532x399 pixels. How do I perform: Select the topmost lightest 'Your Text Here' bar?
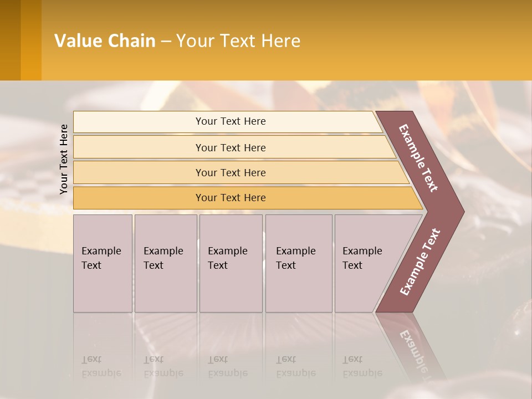(231, 121)
